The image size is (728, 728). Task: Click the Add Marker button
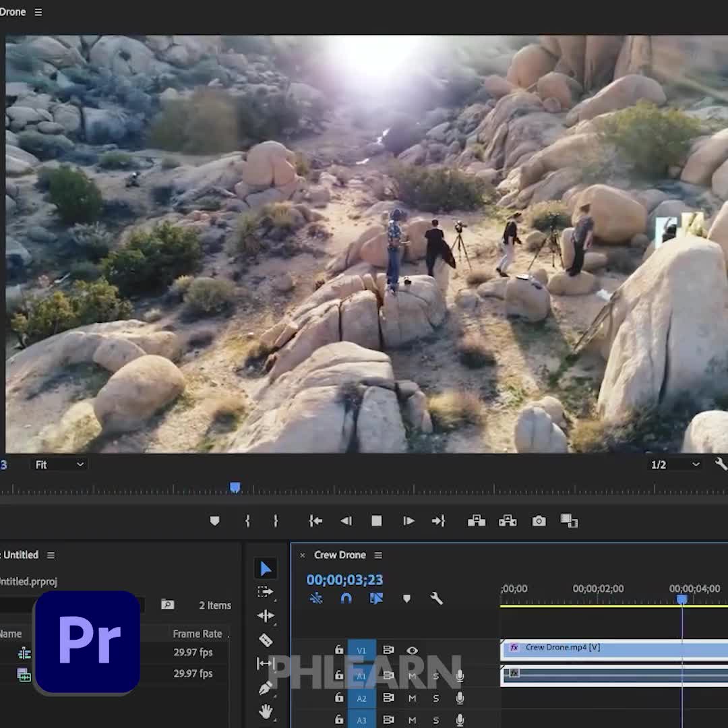pos(214,520)
